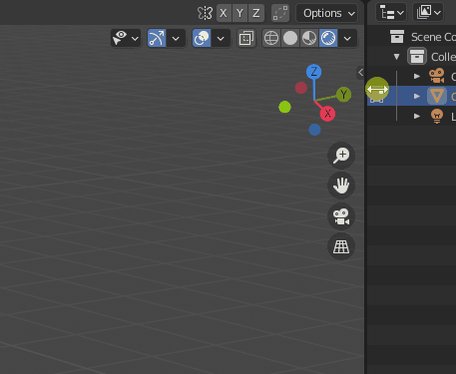Open outliner display mode dropdown
The width and height of the screenshot is (456, 374).
[x=428, y=13]
